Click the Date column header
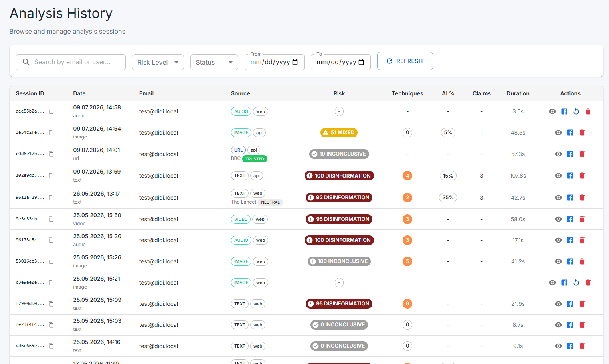This screenshot has width=609, height=364. [x=79, y=93]
